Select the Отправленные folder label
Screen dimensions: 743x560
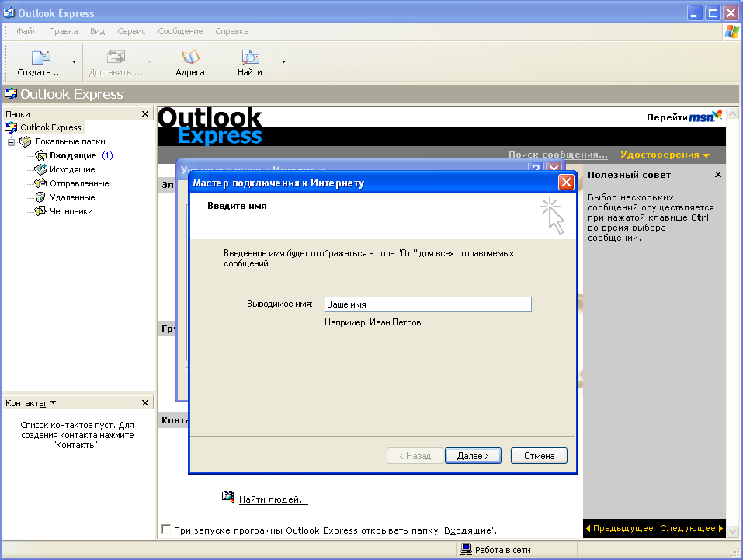point(80,183)
